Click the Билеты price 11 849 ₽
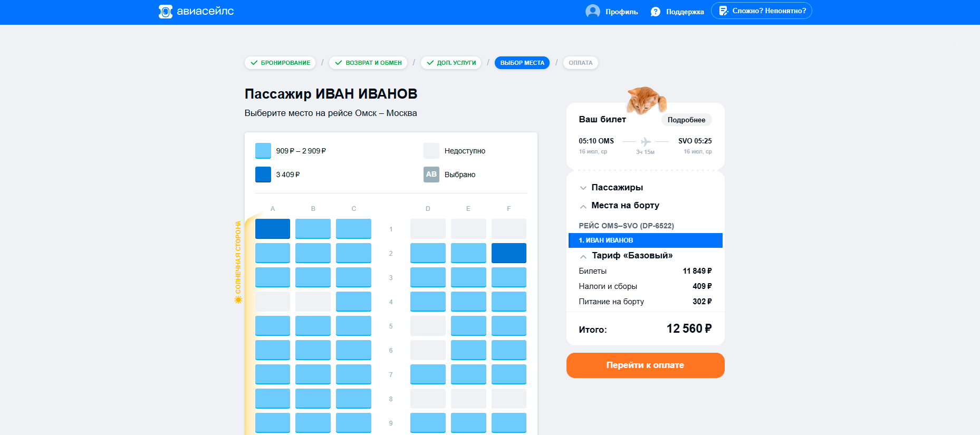The height and width of the screenshot is (435, 980). coord(697,271)
